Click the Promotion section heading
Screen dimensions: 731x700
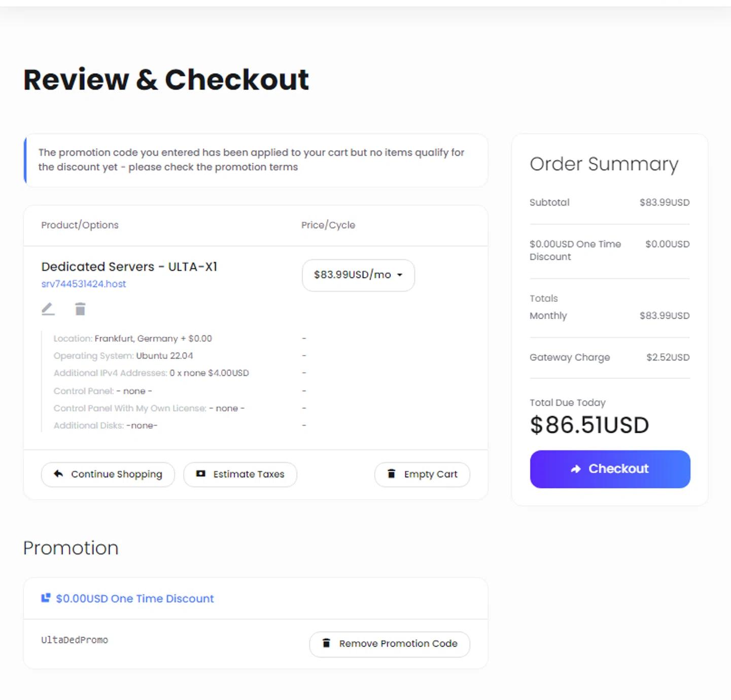[71, 548]
